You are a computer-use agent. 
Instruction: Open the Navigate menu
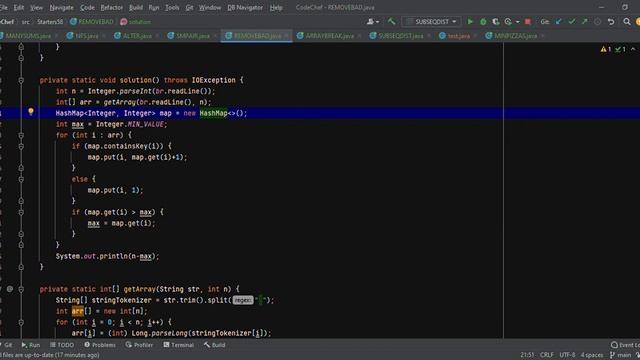coord(62,7)
